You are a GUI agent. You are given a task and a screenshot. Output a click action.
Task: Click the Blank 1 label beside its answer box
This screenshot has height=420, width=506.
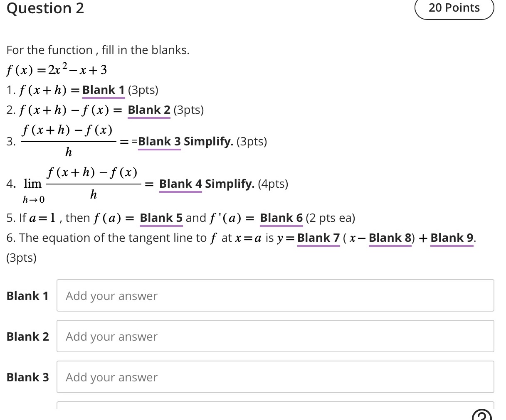coord(27,295)
